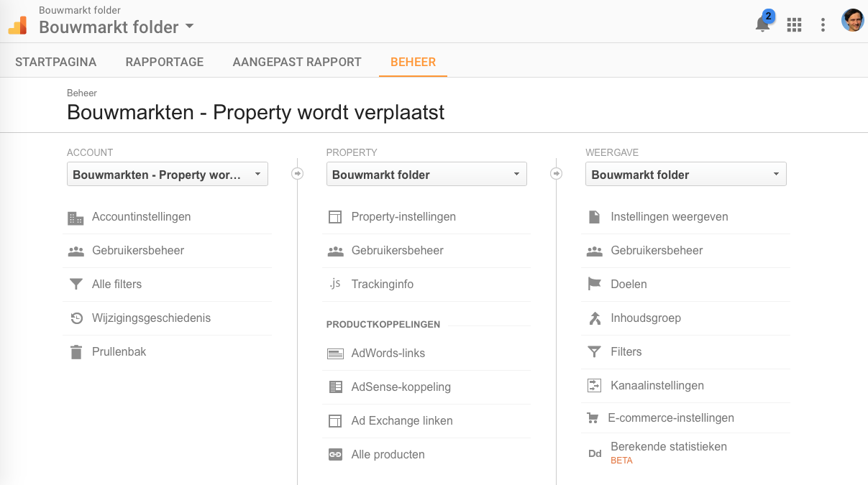Click the Prullenbak trash can icon
This screenshot has height=485, width=868.
(76, 352)
